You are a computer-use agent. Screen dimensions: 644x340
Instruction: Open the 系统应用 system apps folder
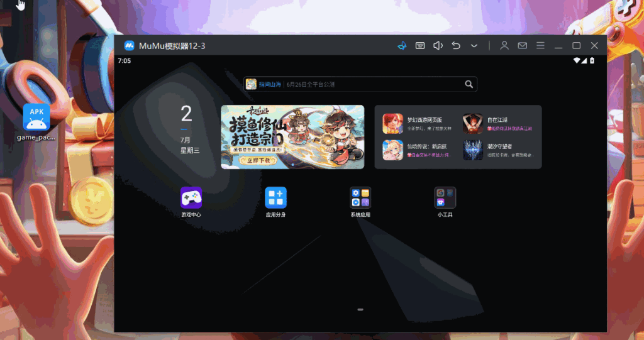(x=360, y=197)
